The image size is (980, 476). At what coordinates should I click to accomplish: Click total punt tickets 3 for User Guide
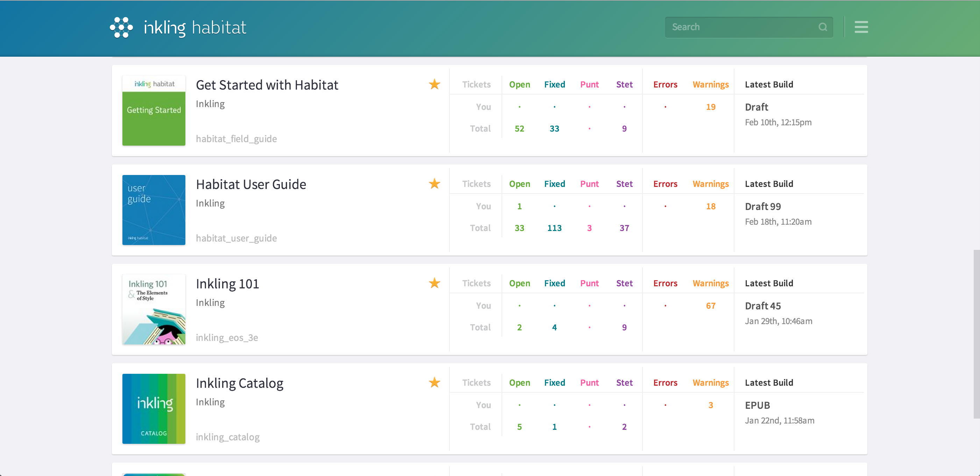pyautogui.click(x=589, y=228)
